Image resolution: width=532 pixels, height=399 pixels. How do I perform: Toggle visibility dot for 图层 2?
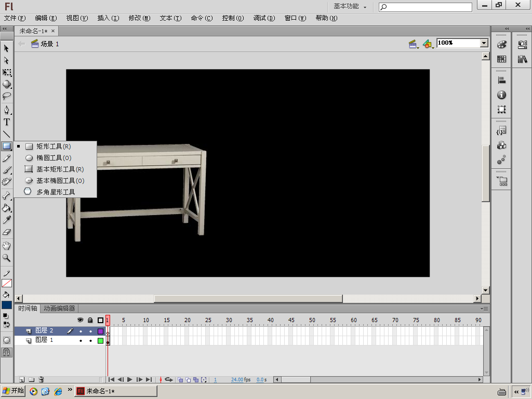click(x=81, y=331)
